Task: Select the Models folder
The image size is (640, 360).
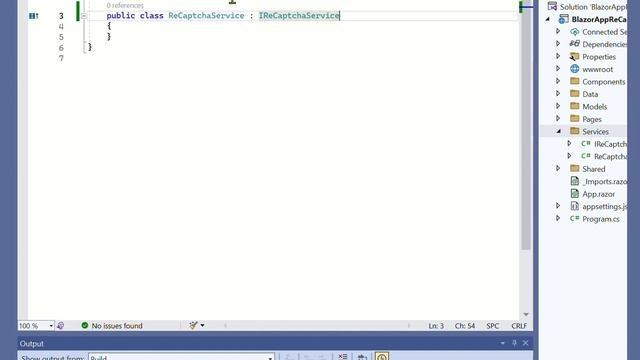Action: [595, 107]
